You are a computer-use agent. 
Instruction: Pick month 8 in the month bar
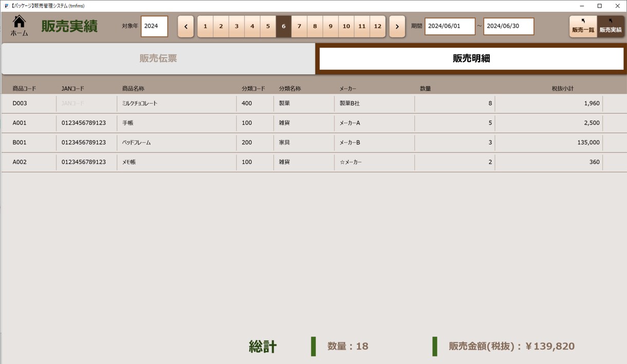315,27
